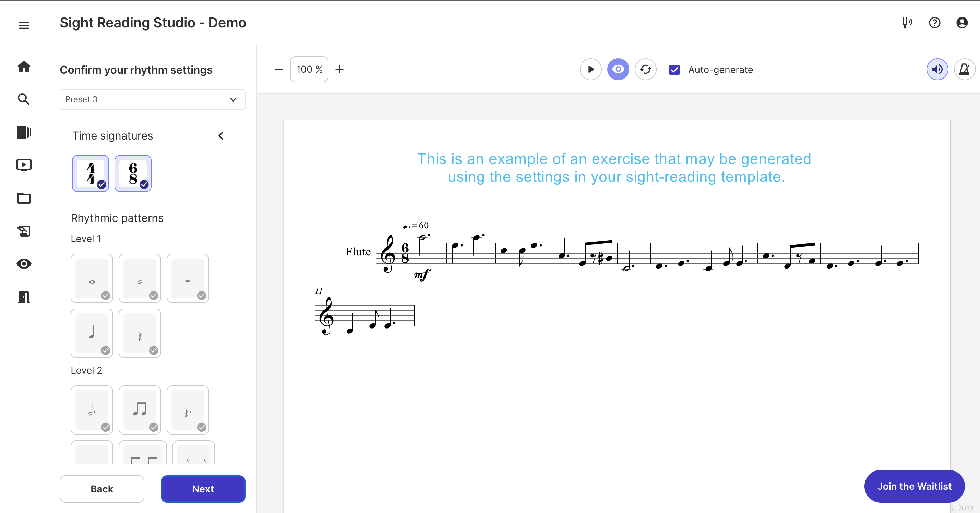Deselect the 6/8 time signature

[x=133, y=174]
